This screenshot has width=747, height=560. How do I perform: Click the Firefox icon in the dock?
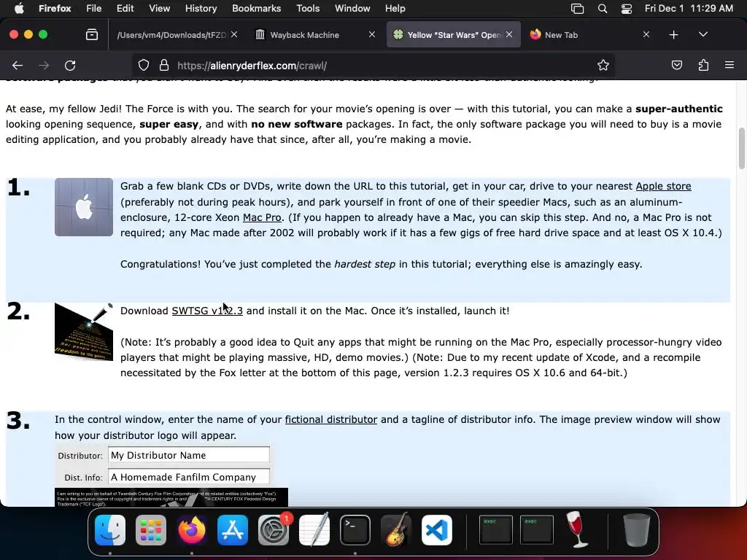coord(192,530)
